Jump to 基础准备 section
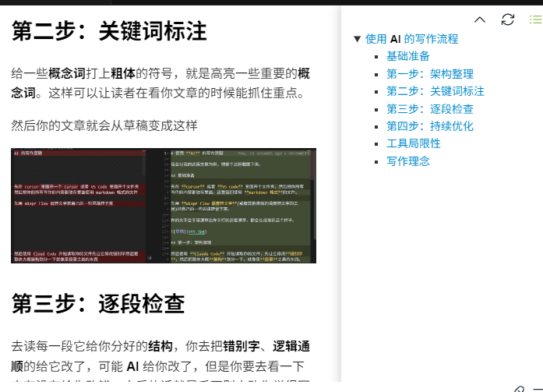This screenshot has width=543, height=392. pos(407,56)
